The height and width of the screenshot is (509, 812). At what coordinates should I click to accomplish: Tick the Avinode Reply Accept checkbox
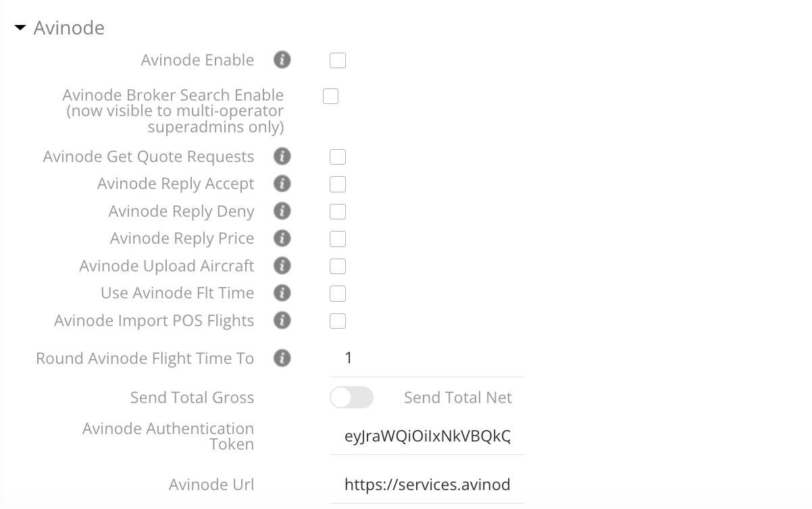(337, 184)
